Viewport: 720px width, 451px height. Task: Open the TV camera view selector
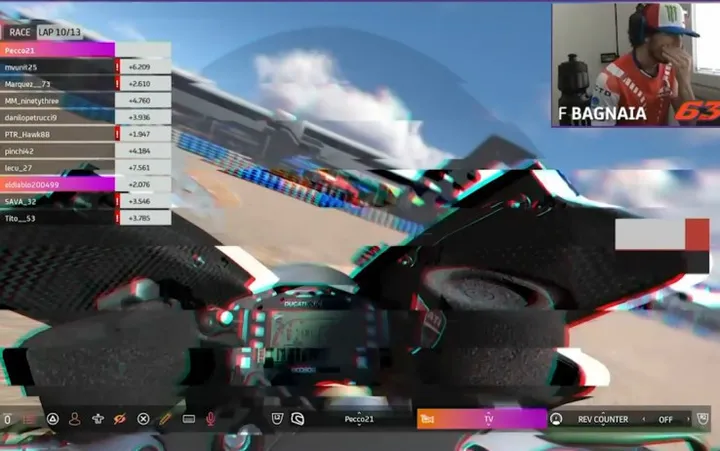pos(482,419)
